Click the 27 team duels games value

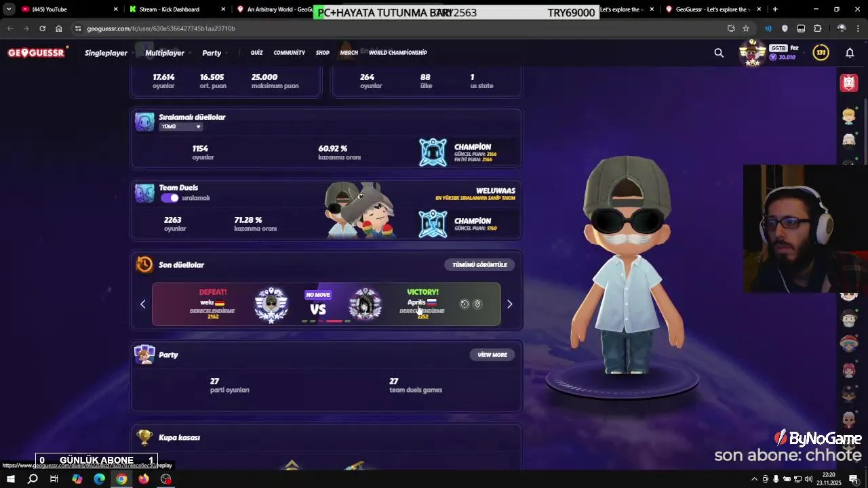tap(393, 382)
